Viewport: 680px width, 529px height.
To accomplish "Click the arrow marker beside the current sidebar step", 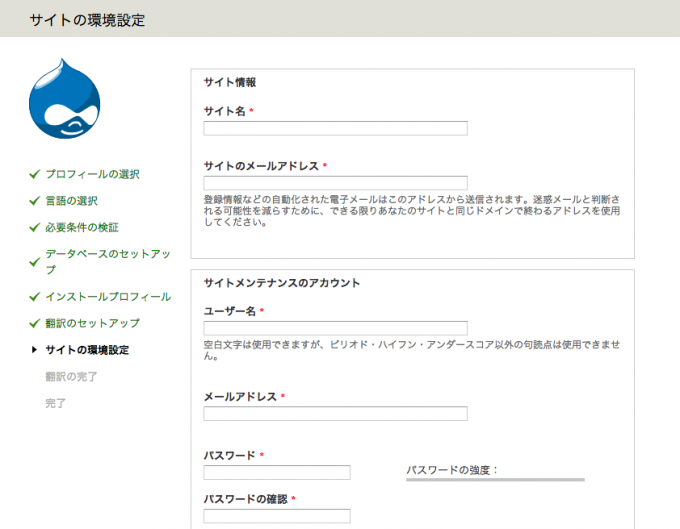I will pos(35,350).
